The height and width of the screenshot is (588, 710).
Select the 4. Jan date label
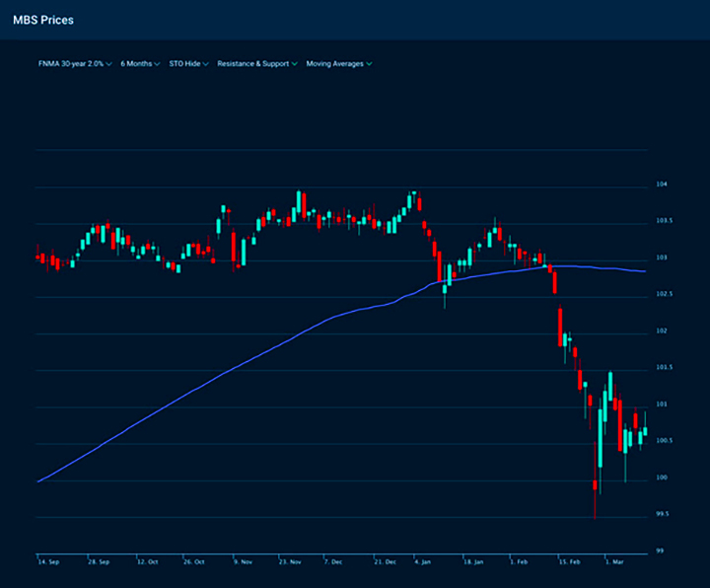(x=422, y=561)
